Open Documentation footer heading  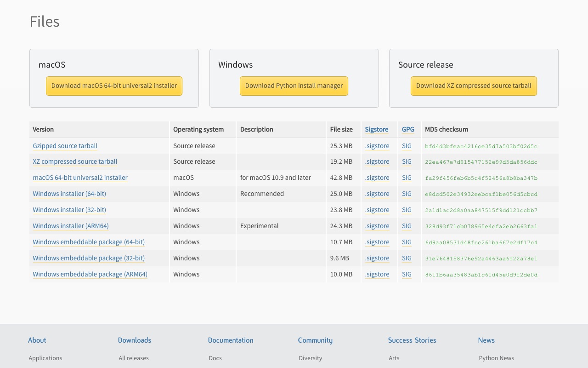coord(231,340)
